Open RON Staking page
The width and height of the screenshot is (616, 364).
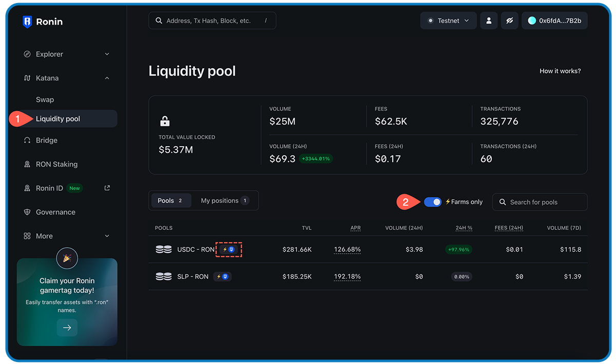(56, 164)
